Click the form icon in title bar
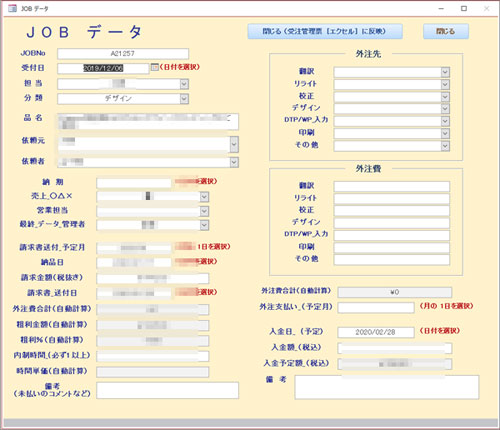Image resolution: width=500 pixels, height=430 pixels. pyautogui.click(x=12, y=8)
